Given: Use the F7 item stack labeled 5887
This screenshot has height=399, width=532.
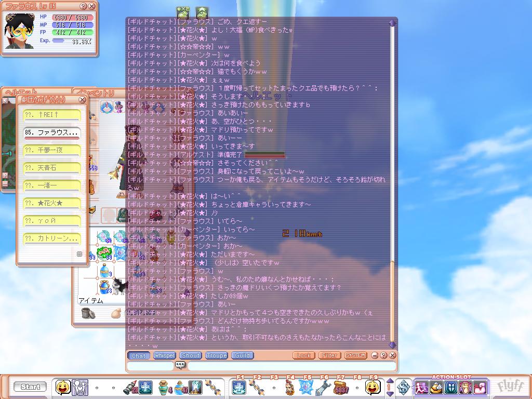Looking at the screenshot, I should (340, 388).
